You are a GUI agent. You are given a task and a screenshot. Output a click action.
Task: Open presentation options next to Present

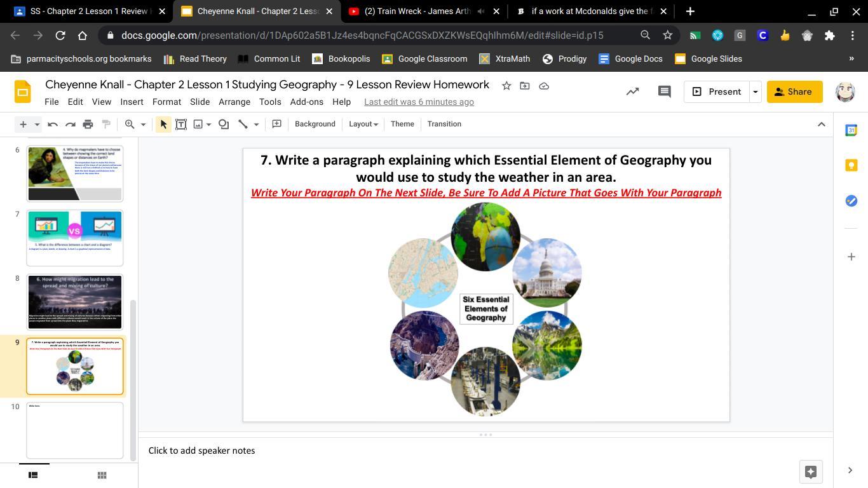tap(755, 91)
